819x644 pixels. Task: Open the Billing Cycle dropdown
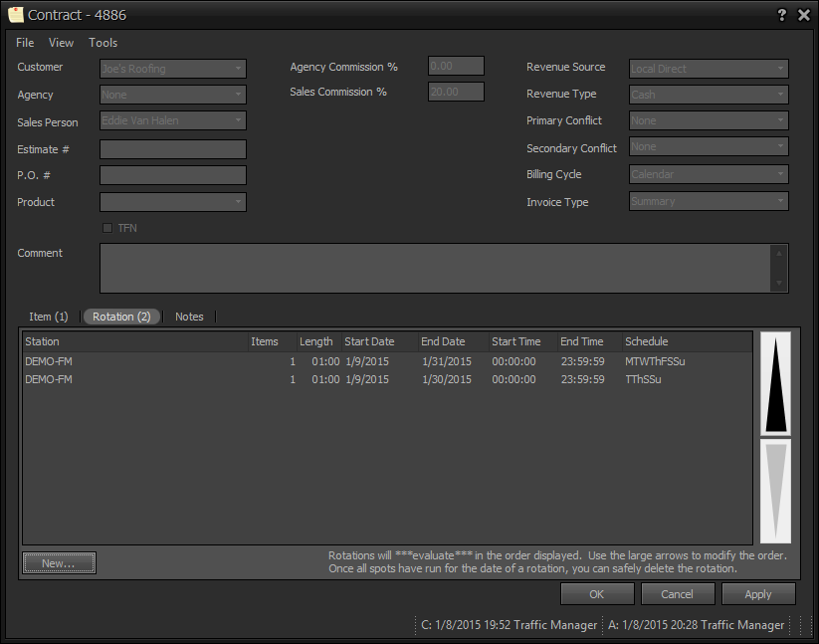[709, 174]
